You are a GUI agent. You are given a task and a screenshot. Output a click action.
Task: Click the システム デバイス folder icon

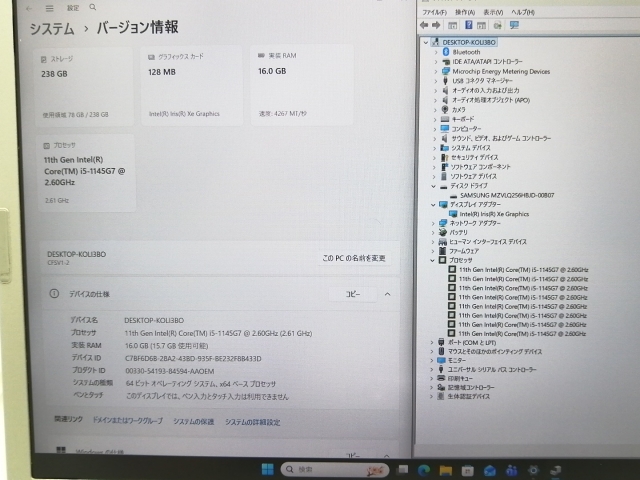(x=444, y=148)
